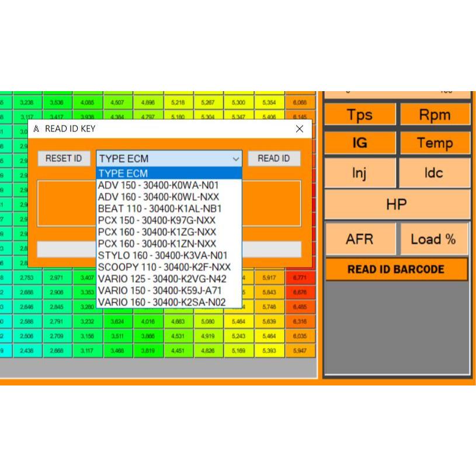
Task: Choose VARIO 125 - 30400-K2VG-N42
Action: click(x=169, y=279)
